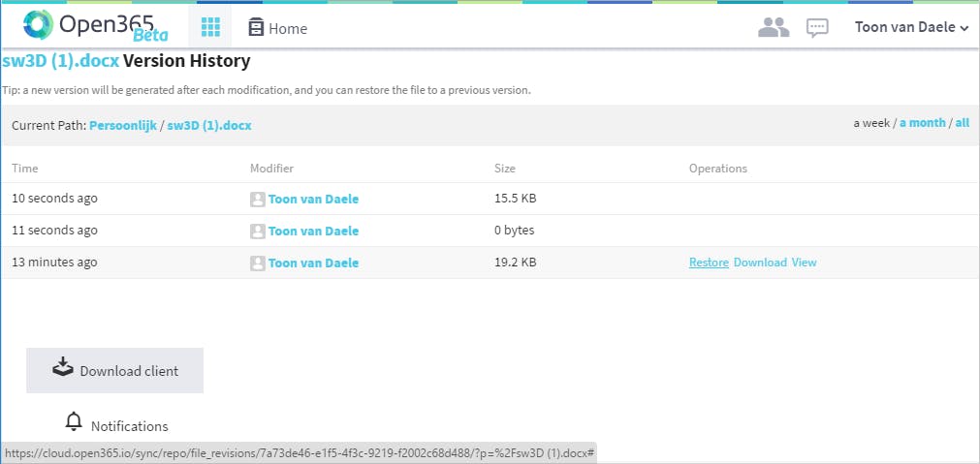Click Toon van Daele in the 11 seconds ago row

tap(314, 232)
